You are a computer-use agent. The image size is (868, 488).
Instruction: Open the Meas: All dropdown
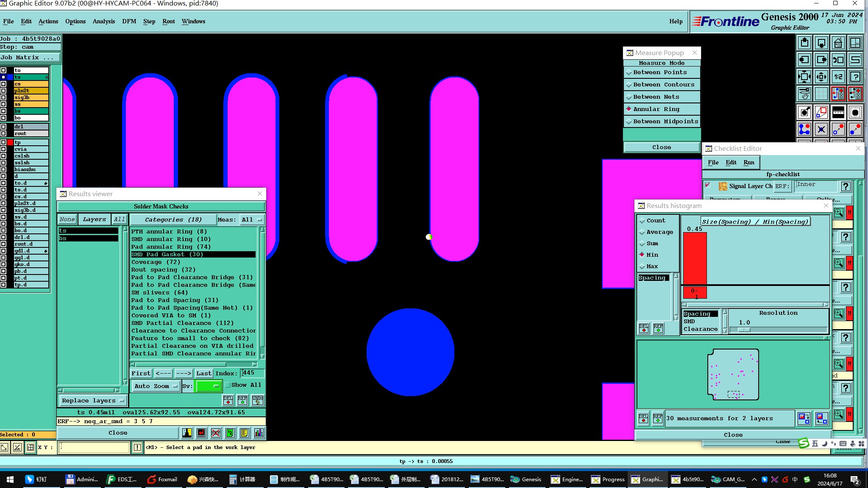click(252, 219)
